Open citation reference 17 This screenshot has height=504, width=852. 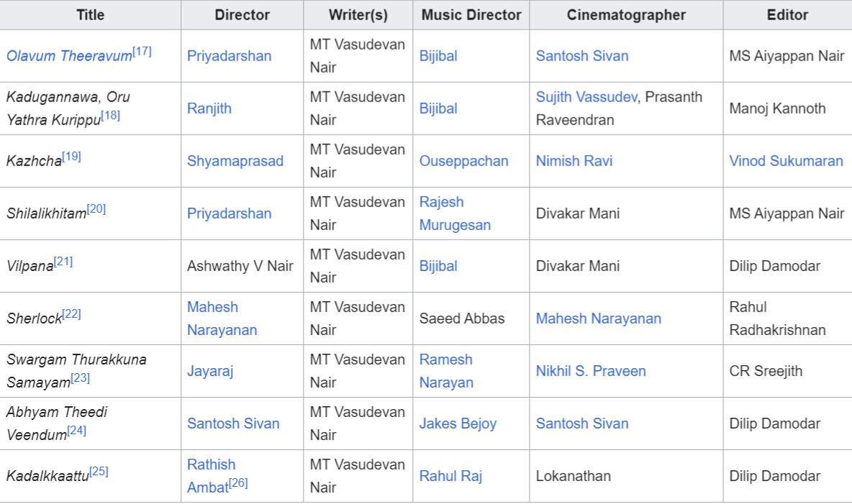[x=142, y=52]
